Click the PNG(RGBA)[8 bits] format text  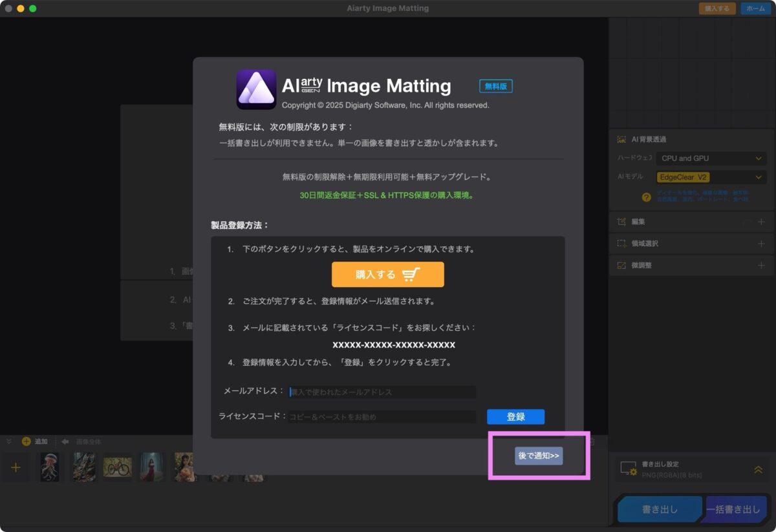(671, 475)
